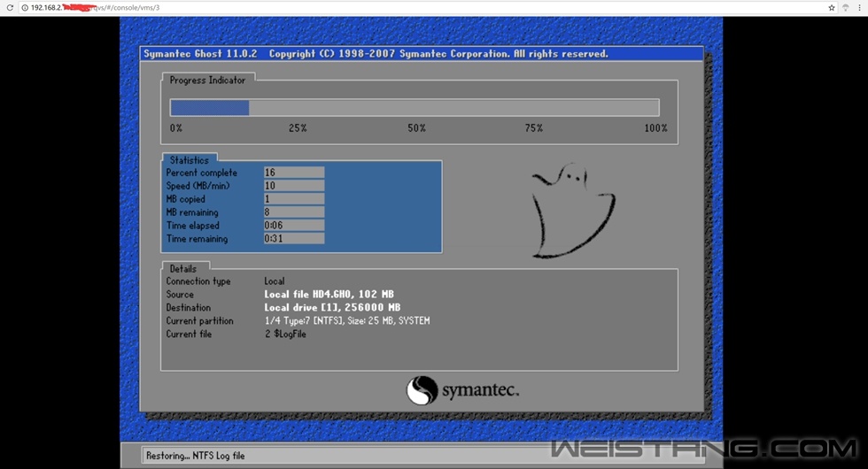Click the MB copied label
The width and height of the screenshot is (868, 469).
tap(185, 199)
